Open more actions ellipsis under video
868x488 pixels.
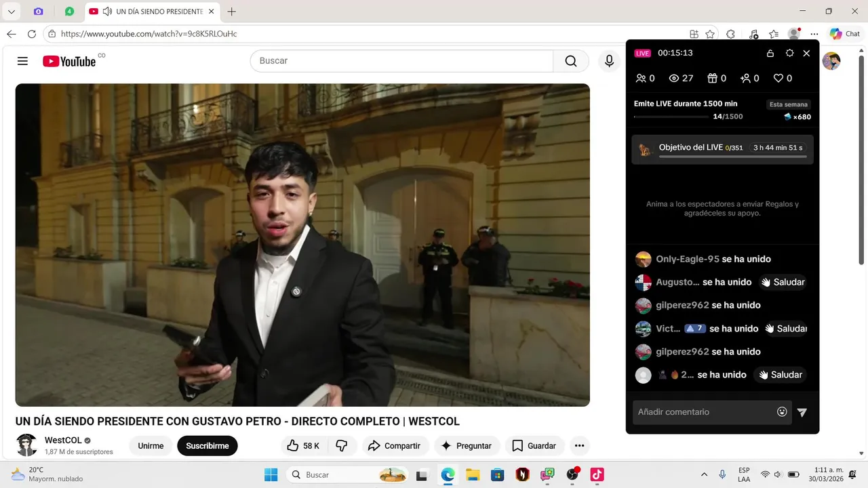pos(579,445)
